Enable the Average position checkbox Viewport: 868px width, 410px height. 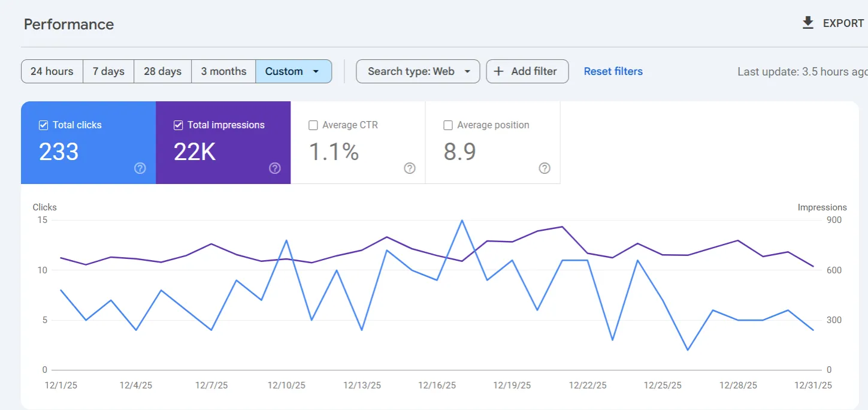[447, 125]
